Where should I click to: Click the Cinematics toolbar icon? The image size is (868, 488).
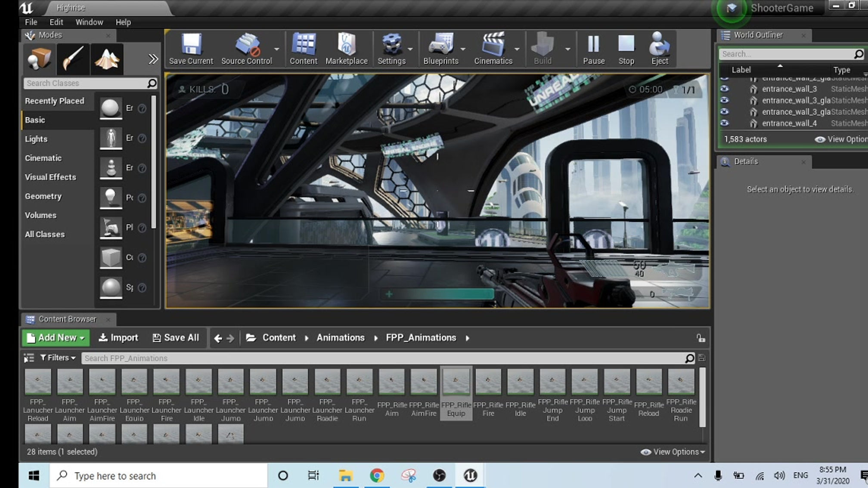[x=493, y=49]
